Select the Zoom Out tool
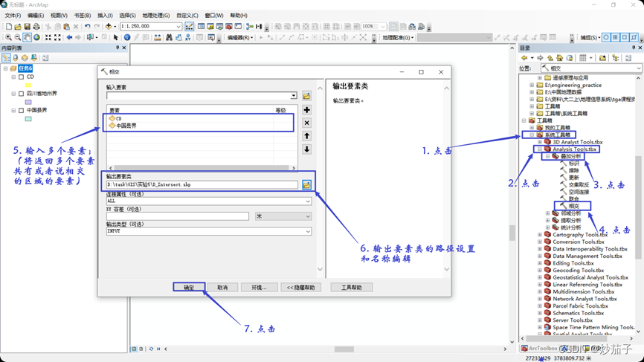Viewport: 644px width, 362px height. (x=18, y=37)
